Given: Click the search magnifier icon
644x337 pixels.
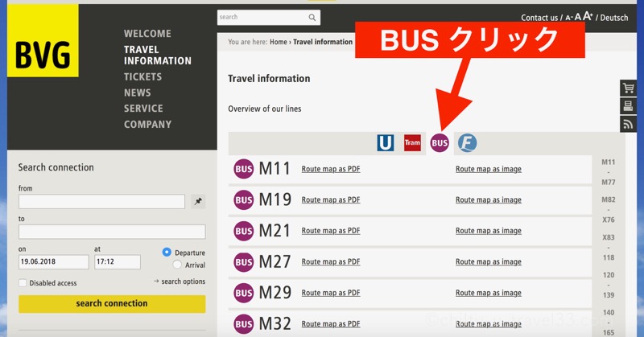Looking at the screenshot, I should tap(312, 17).
